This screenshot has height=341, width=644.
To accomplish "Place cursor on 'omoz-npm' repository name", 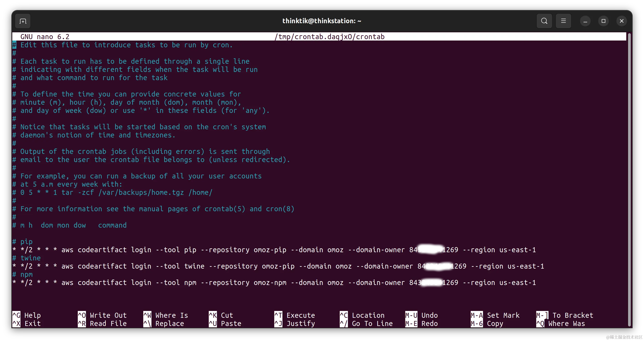I will (270, 283).
